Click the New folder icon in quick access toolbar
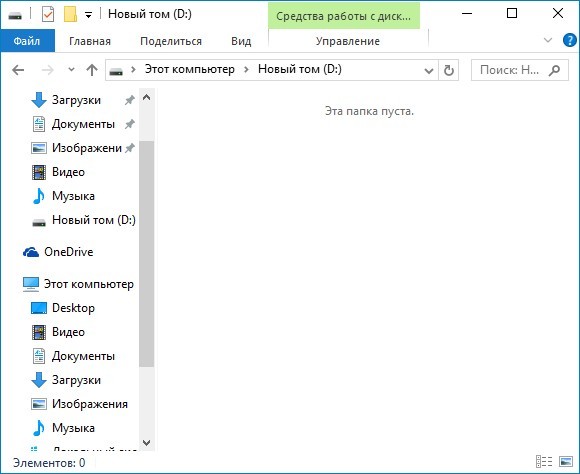The height and width of the screenshot is (474, 580). [x=70, y=14]
